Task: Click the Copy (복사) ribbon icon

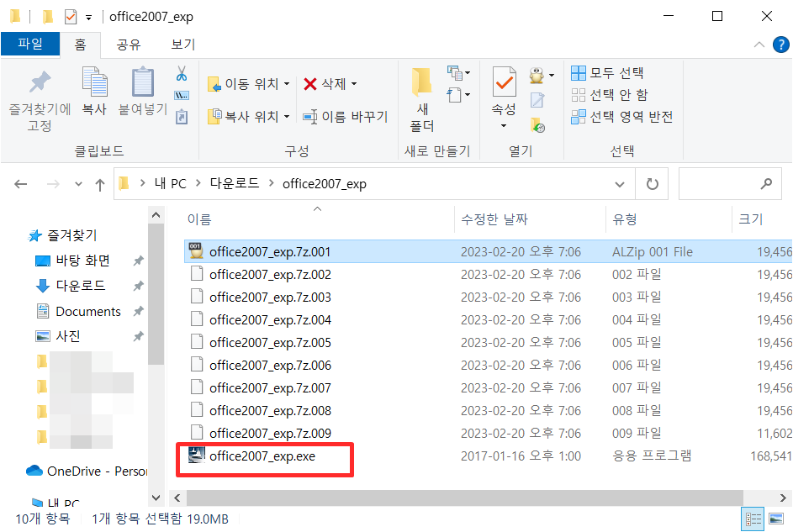Action: [94, 82]
